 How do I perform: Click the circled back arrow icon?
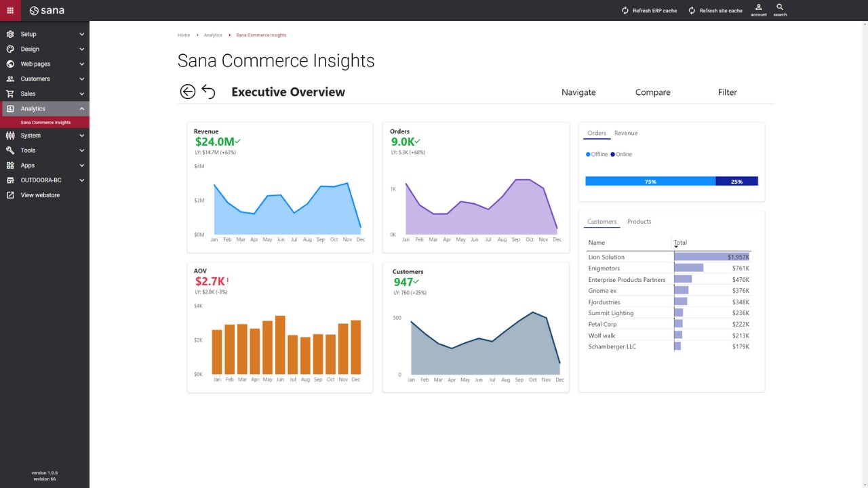coord(188,91)
